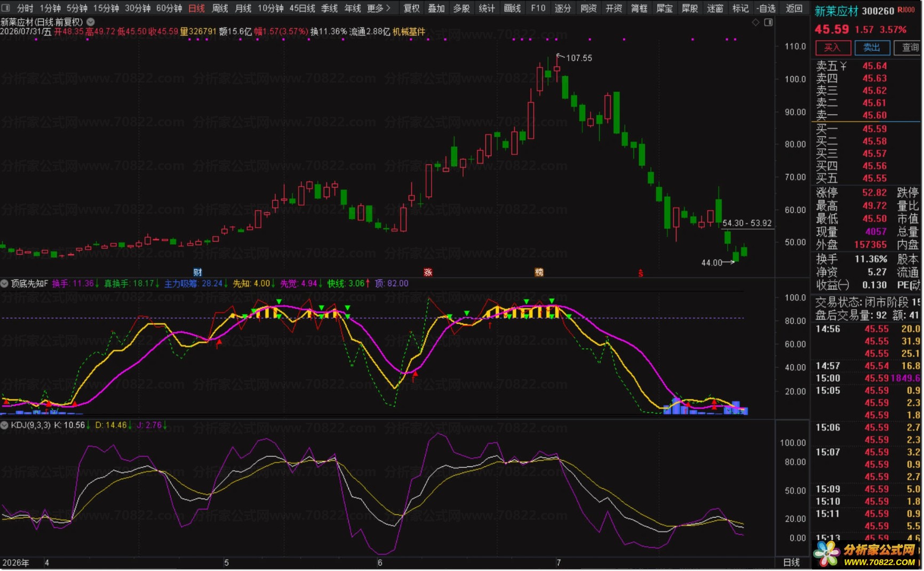The width and height of the screenshot is (924, 571).
Task: Select the 5分钟 period
Action: (x=77, y=8)
